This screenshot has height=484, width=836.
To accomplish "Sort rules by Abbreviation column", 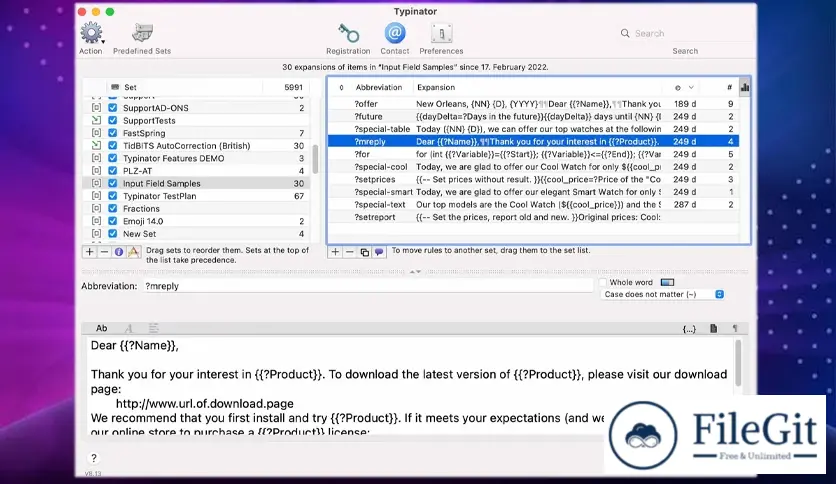I will (379, 87).
